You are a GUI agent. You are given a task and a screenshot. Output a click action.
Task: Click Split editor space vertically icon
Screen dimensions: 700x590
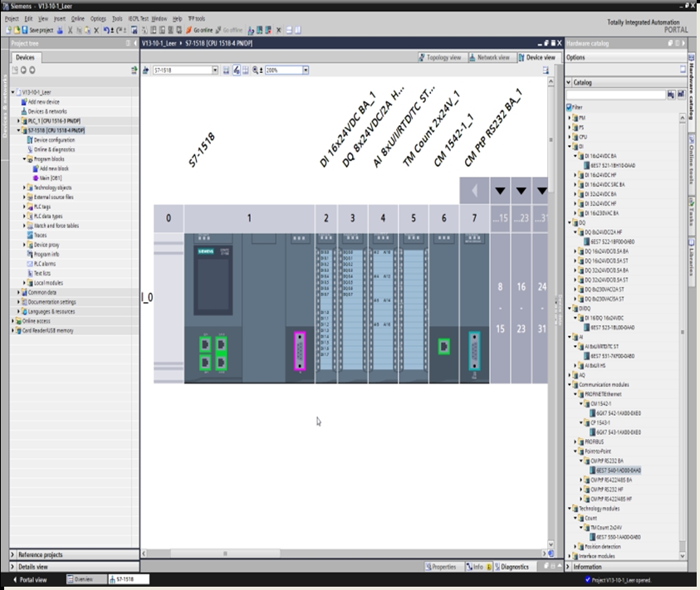[298, 31]
